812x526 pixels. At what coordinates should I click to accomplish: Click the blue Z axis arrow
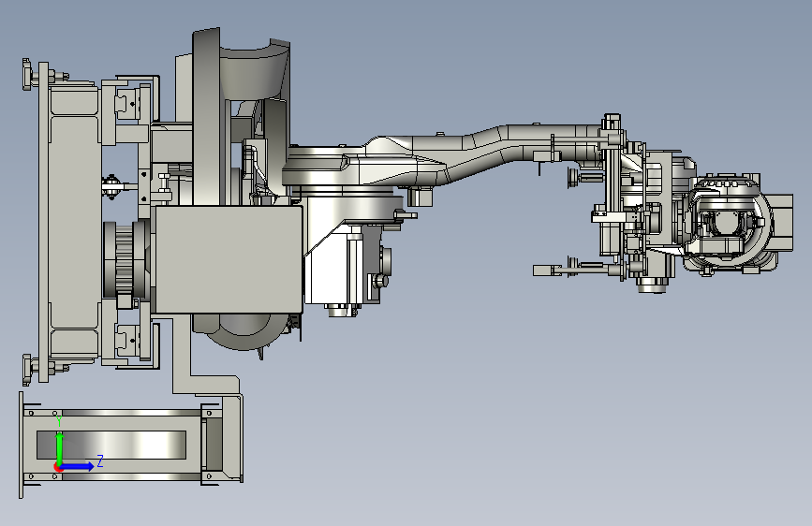tap(78, 466)
